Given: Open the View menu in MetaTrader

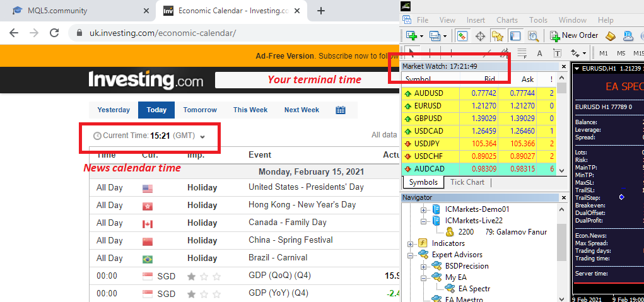Looking at the screenshot, I should (447, 20).
